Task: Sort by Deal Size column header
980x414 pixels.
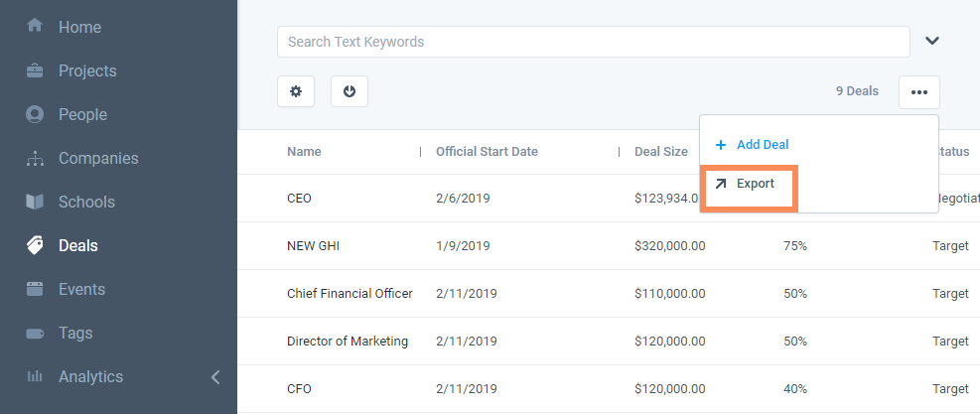Action: click(660, 152)
